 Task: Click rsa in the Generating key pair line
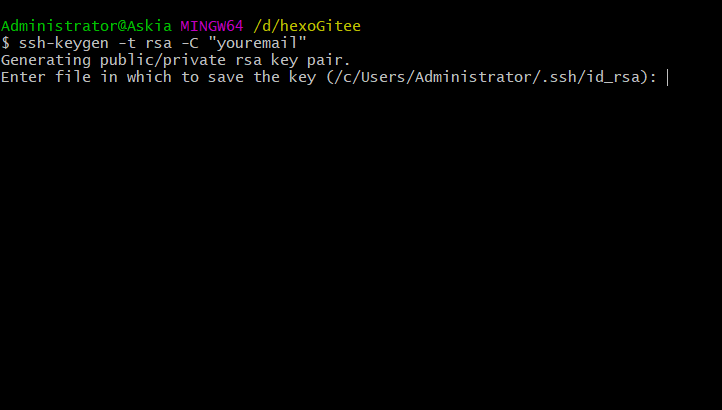249,61
